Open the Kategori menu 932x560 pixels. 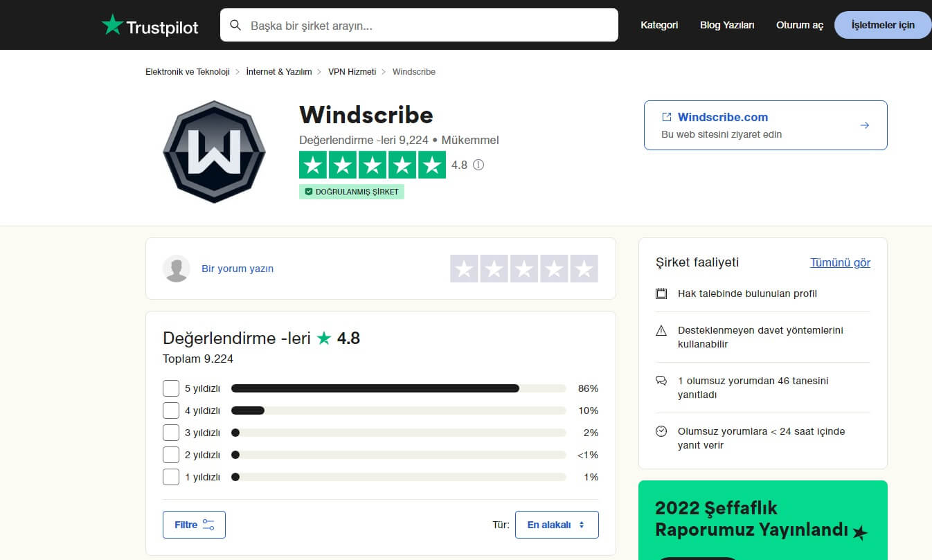coord(659,25)
